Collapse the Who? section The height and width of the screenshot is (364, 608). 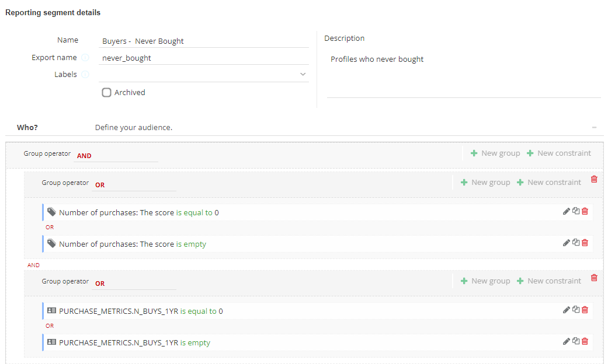click(x=594, y=127)
